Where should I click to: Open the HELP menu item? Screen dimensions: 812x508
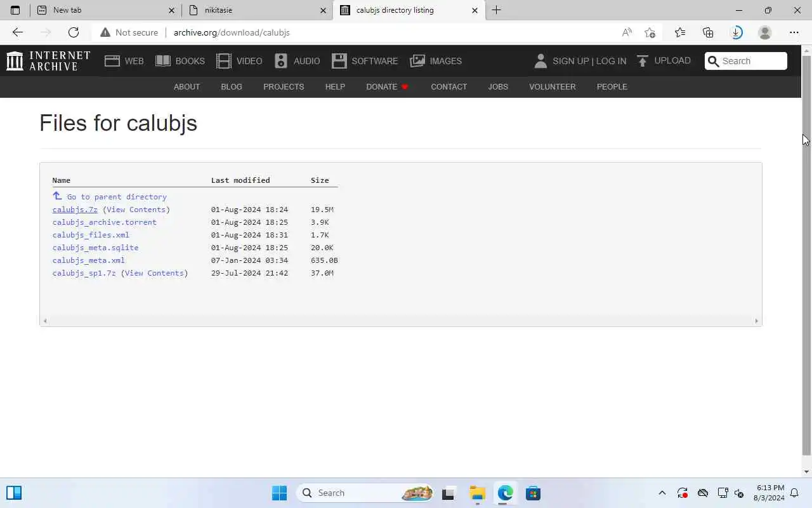click(335, 87)
